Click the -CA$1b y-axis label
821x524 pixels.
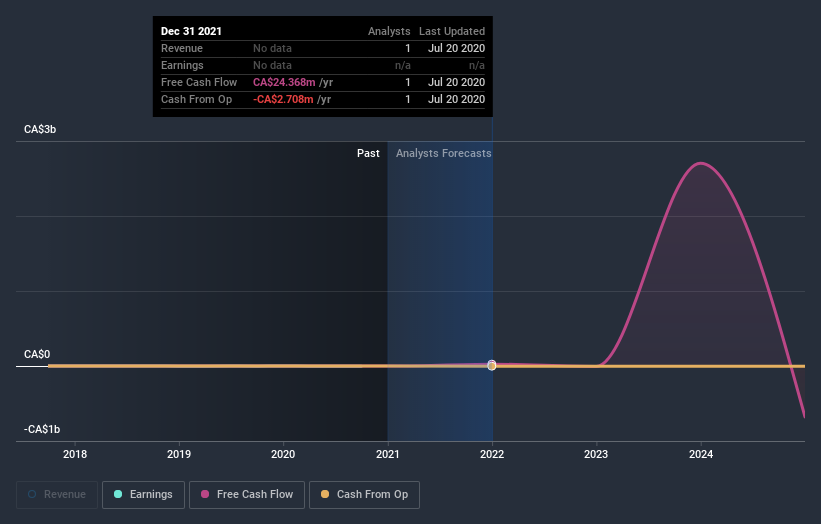pyautogui.click(x=42, y=429)
